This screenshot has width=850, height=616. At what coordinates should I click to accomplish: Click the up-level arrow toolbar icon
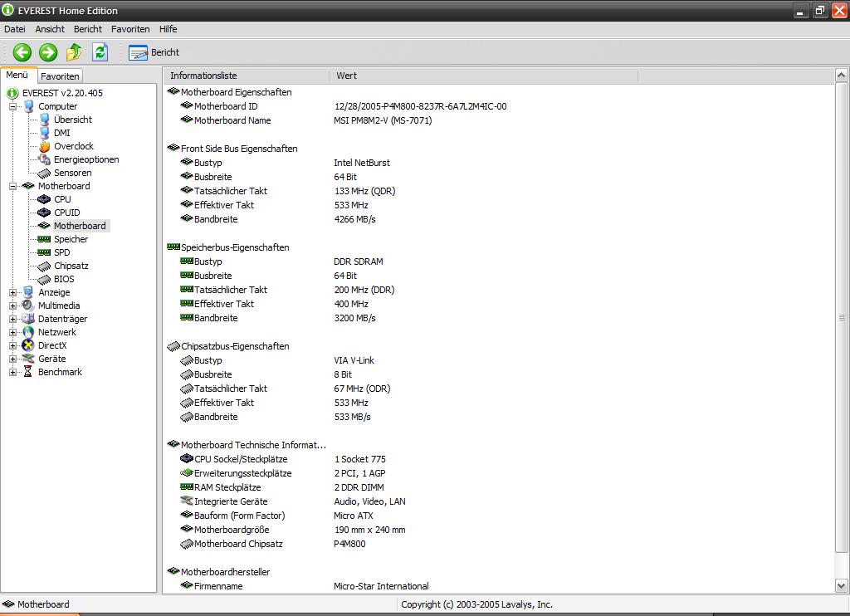(74, 52)
